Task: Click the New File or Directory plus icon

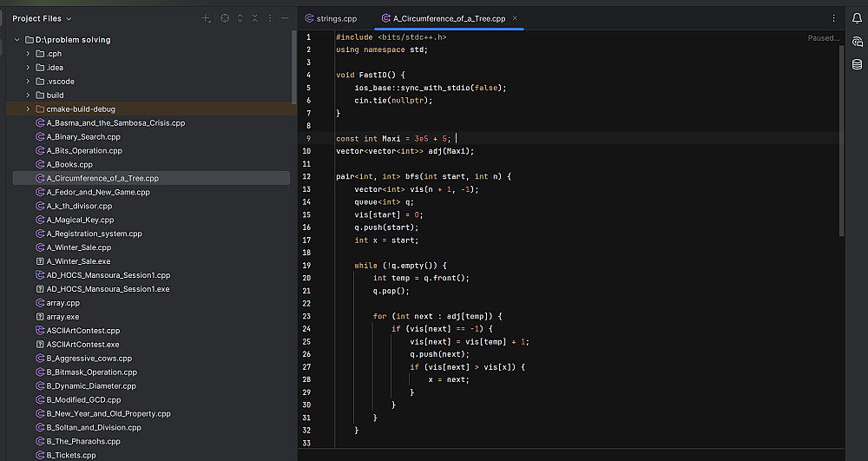Action: click(x=206, y=18)
